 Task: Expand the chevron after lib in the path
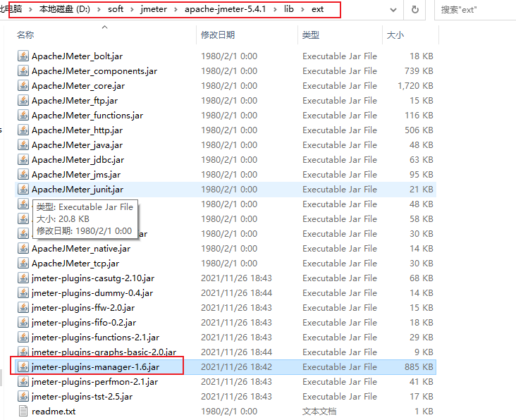coord(302,10)
